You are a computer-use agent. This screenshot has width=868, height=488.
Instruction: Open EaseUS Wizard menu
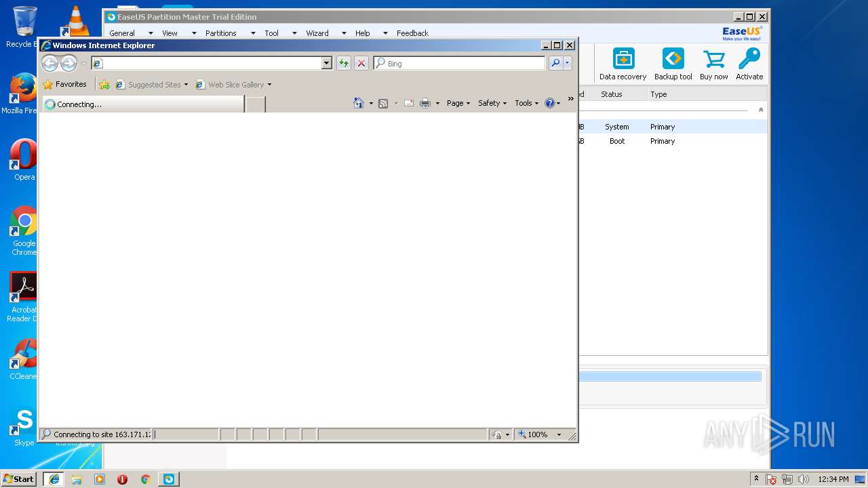[x=317, y=33]
